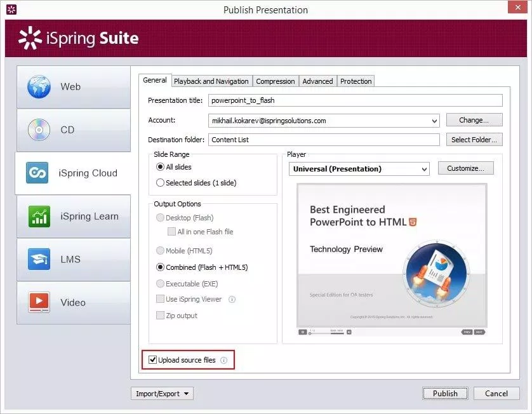Disable the Upload source files checkbox
532x414 pixels.
point(153,360)
